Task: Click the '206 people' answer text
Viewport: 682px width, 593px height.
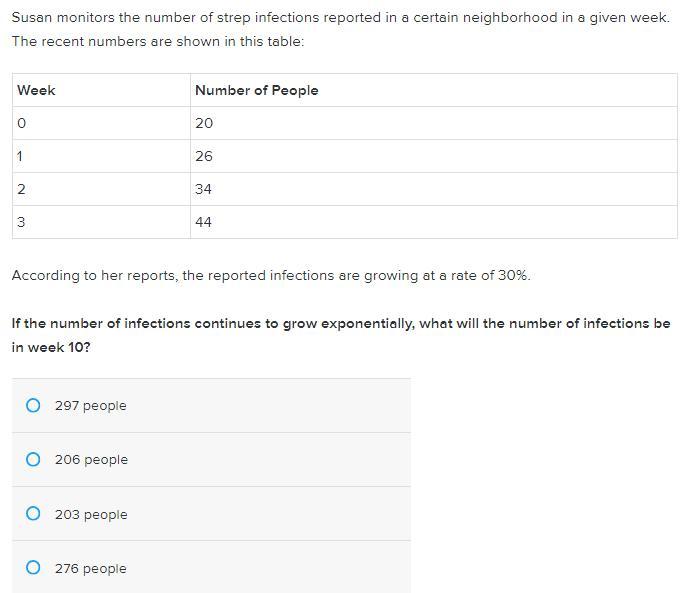Action: [91, 460]
